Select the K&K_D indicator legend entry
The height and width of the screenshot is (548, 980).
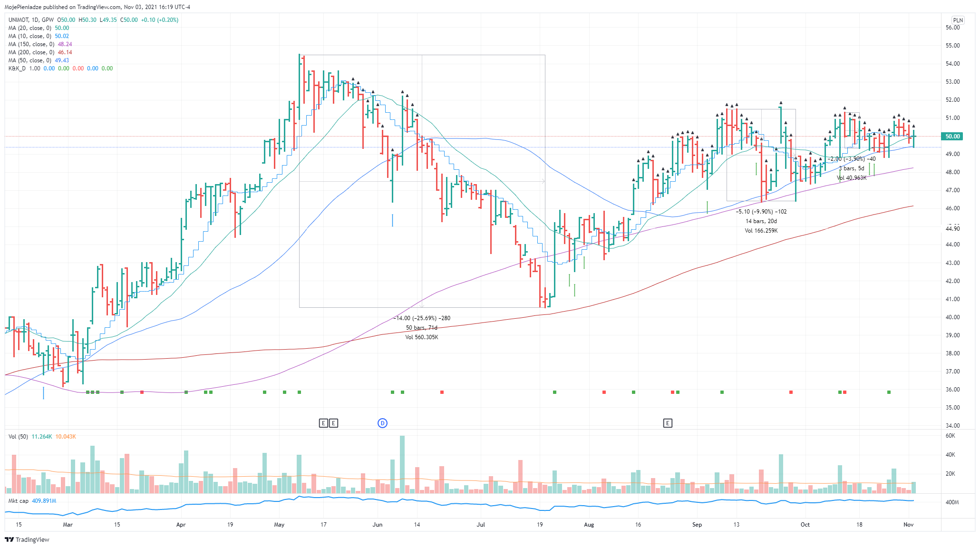(x=19, y=68)
